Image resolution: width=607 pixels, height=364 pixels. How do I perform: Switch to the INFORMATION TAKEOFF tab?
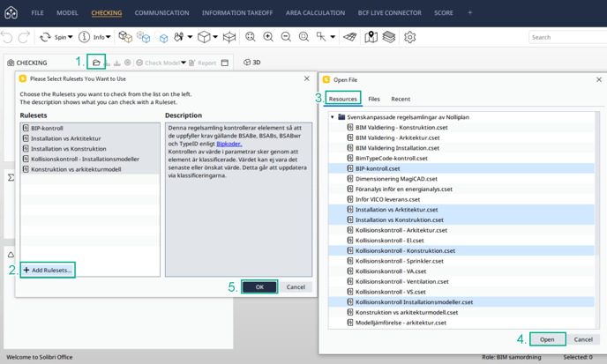click(x=237, y=12)
